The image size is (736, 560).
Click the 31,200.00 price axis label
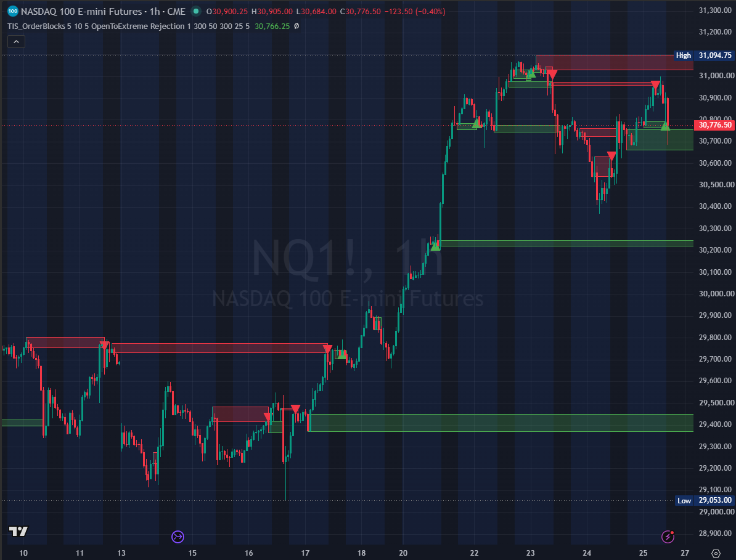tap(715, 32)
